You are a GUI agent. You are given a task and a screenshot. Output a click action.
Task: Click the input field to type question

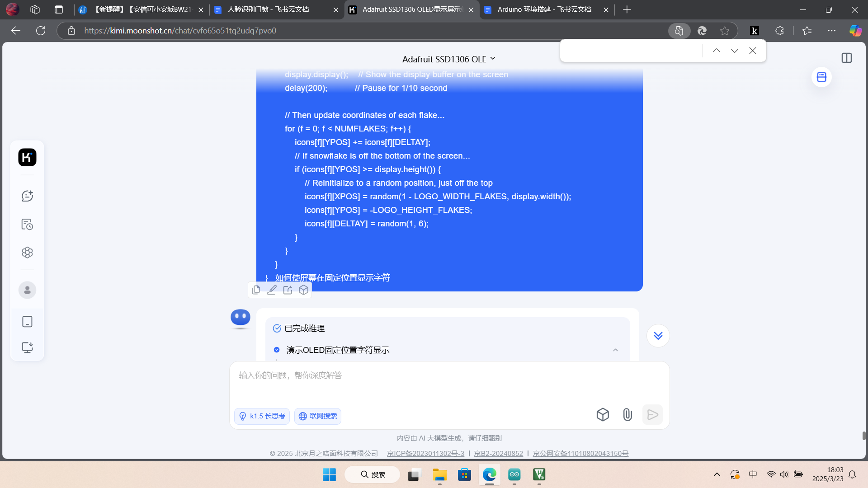(x=449, y=375)
